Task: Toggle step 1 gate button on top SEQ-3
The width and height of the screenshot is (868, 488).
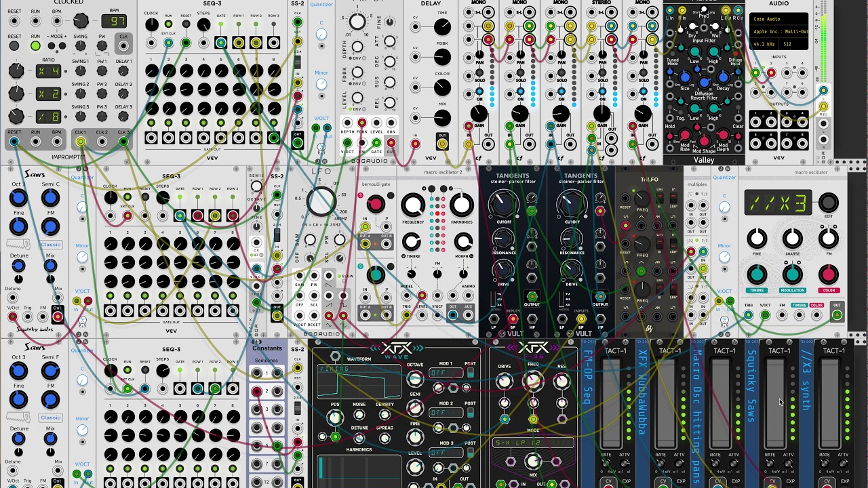Action: pos(151,123)
